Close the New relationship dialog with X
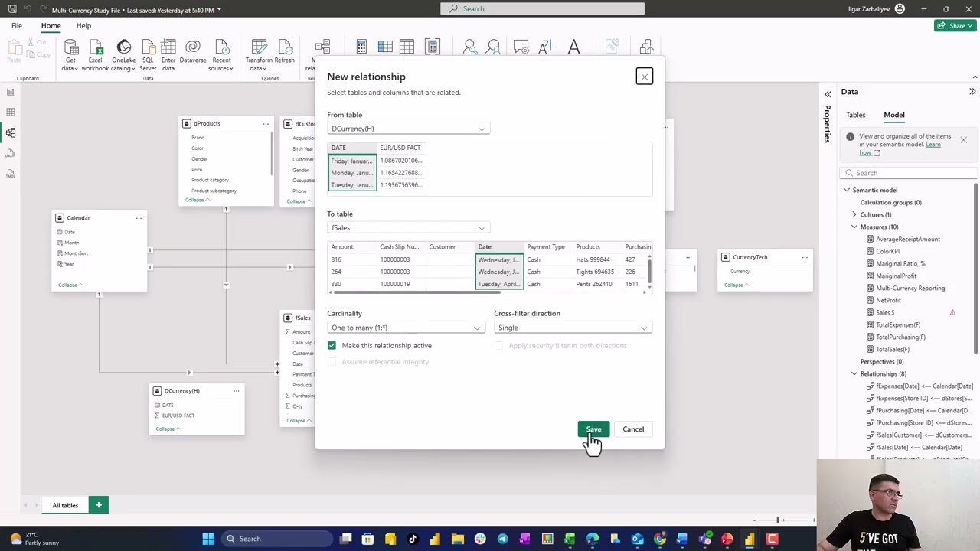The image size is (980, 551). 644,77
